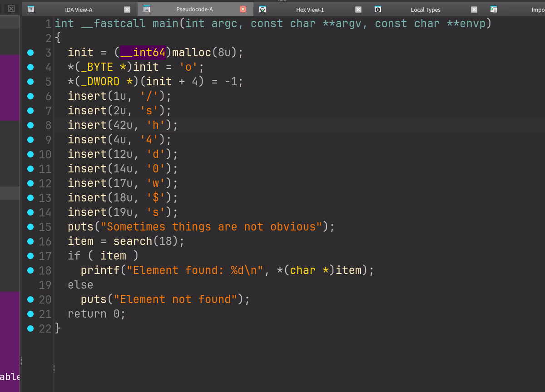
Task: Toggle the breakpoint dot on line 10
Action: click(30, 154)
